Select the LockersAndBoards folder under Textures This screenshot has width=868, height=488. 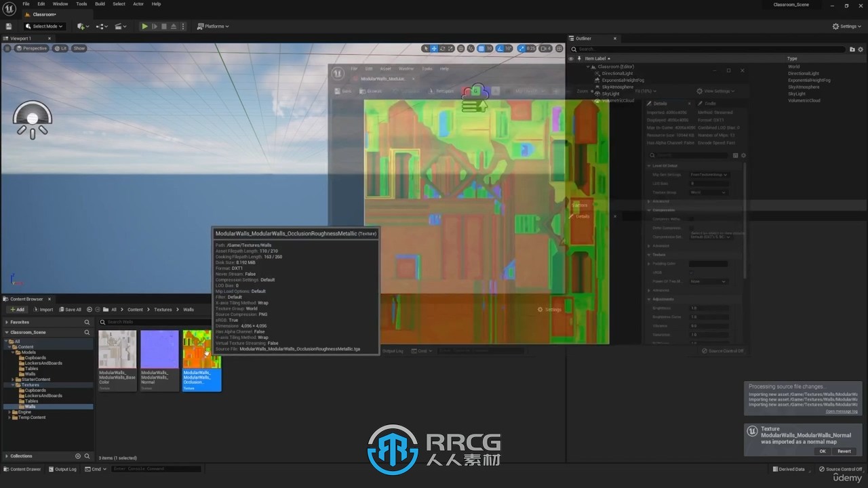43,396
